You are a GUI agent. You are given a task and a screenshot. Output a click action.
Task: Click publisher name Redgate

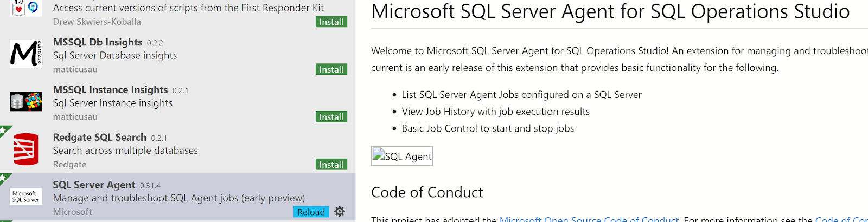pos(69,165)
